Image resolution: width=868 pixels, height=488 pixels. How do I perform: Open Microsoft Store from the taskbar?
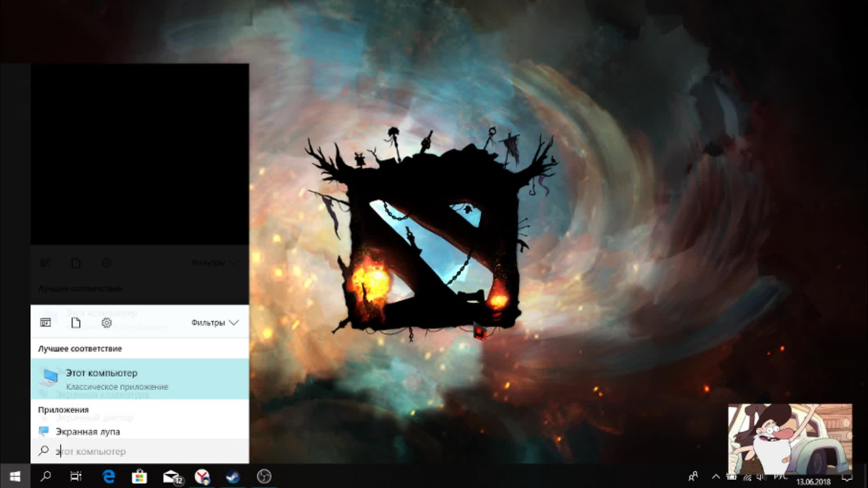[139, 476]
